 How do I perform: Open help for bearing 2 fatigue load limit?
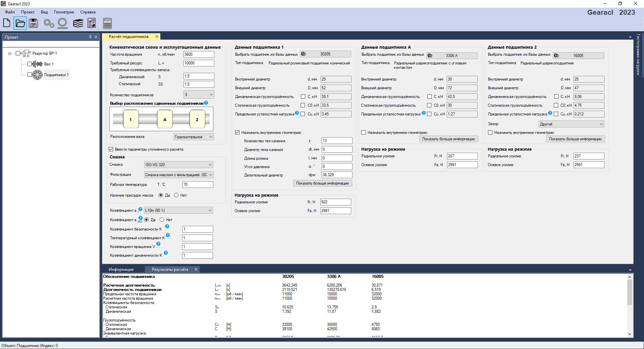[550, 113]
